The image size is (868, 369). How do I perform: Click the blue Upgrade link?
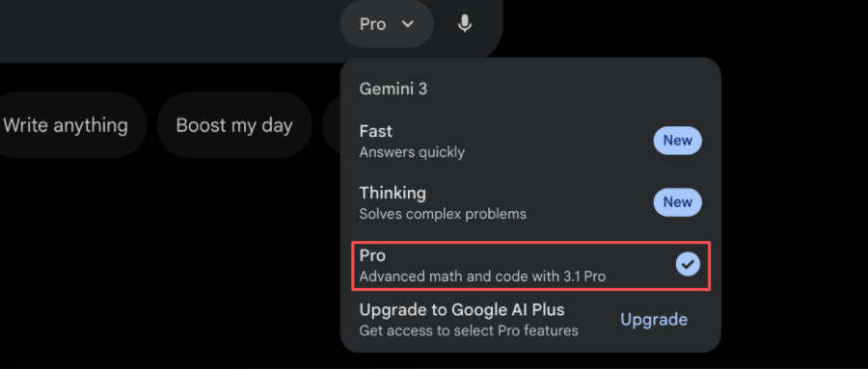coord(654,319)
